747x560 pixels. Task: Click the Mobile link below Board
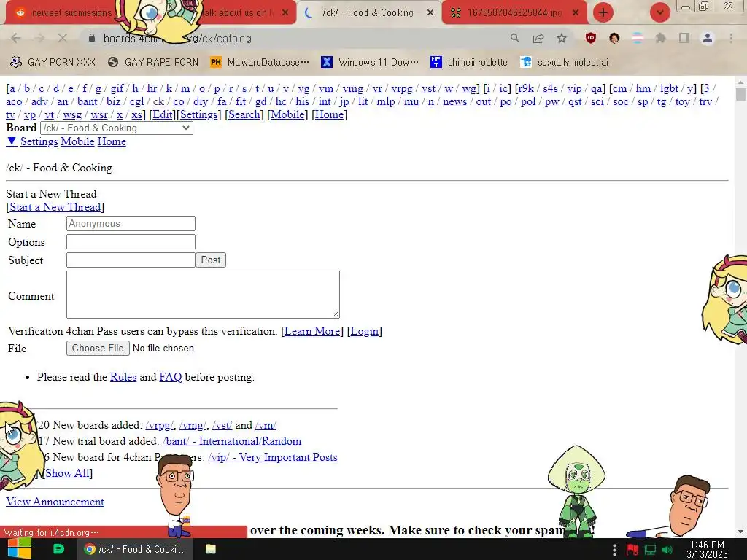coord(77,141)
